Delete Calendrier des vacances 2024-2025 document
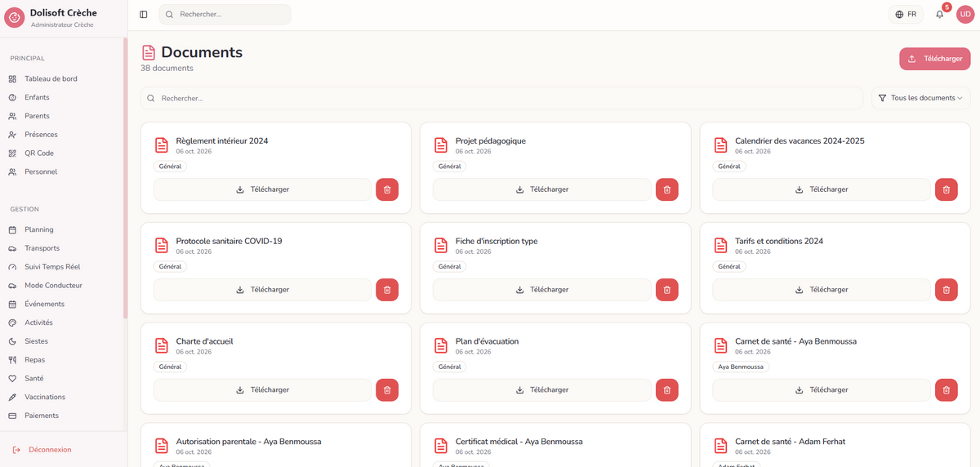Screen dimensions: 980x467 point(946,189)
